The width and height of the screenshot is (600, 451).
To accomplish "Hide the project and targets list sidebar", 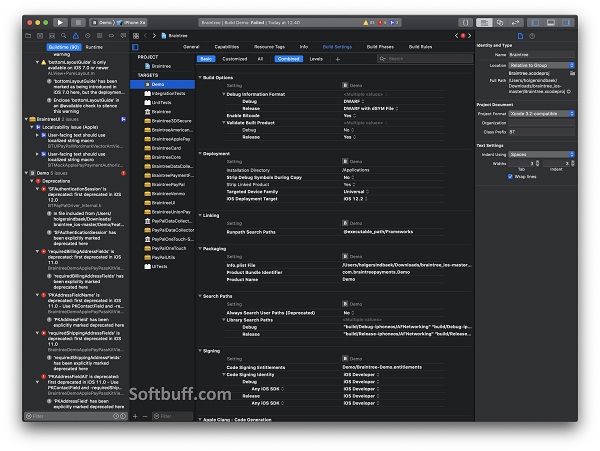I will (x=135, y=47).
